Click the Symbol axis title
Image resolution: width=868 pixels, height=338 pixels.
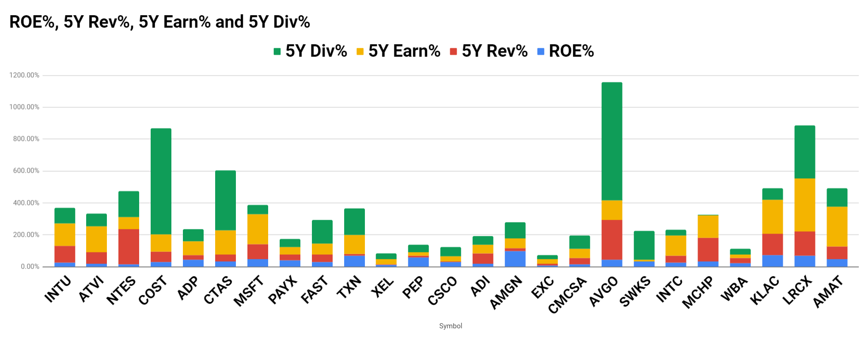tap(451, 326)
